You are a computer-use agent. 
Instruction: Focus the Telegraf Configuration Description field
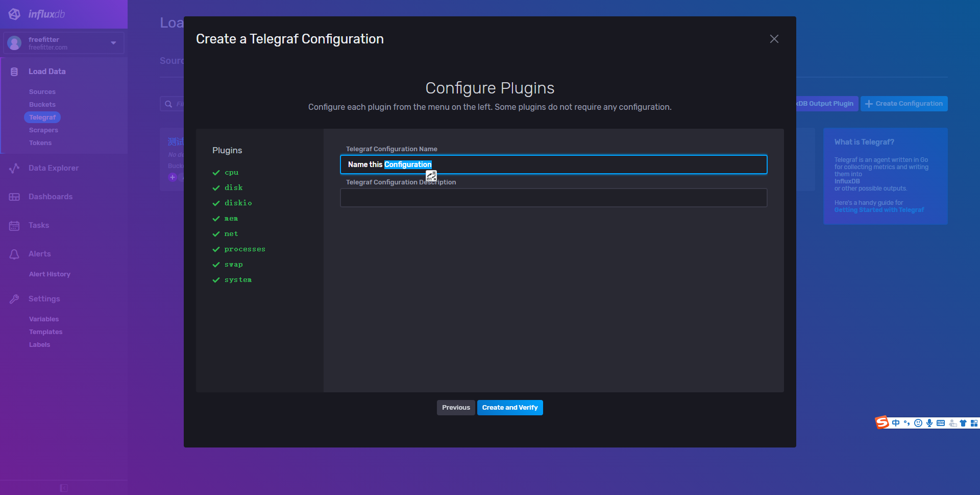point(554,198)
